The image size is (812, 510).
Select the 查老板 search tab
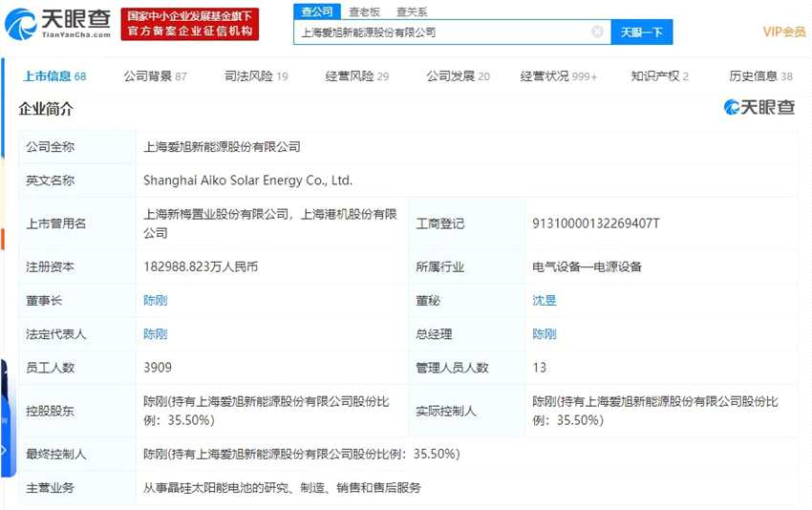[x=364, y=11]
